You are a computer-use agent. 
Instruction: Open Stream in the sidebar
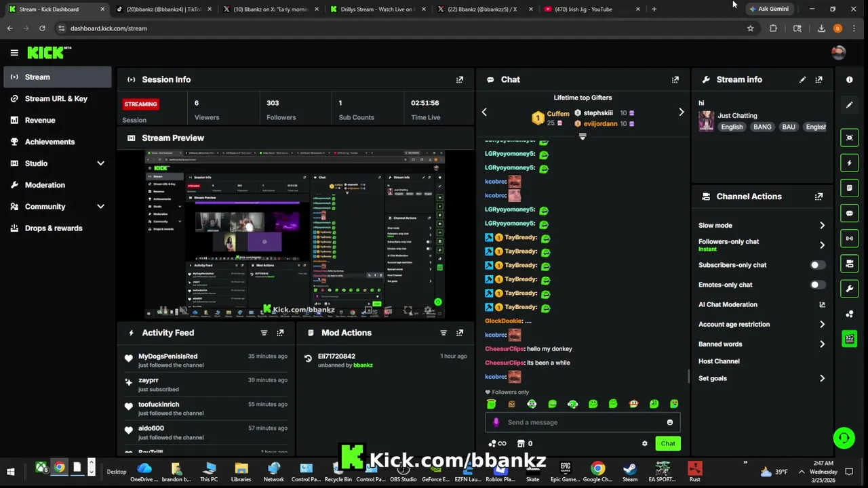pos(57,77)
